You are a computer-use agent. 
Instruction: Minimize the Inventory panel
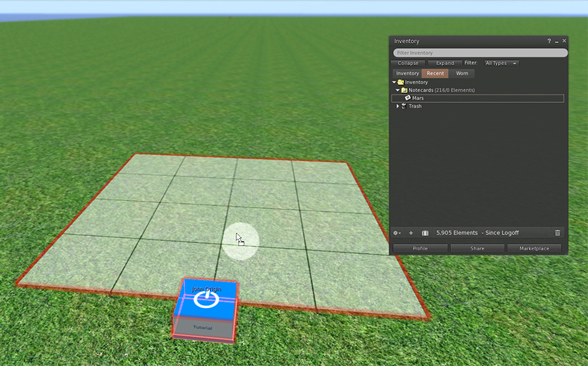point(557,41)
